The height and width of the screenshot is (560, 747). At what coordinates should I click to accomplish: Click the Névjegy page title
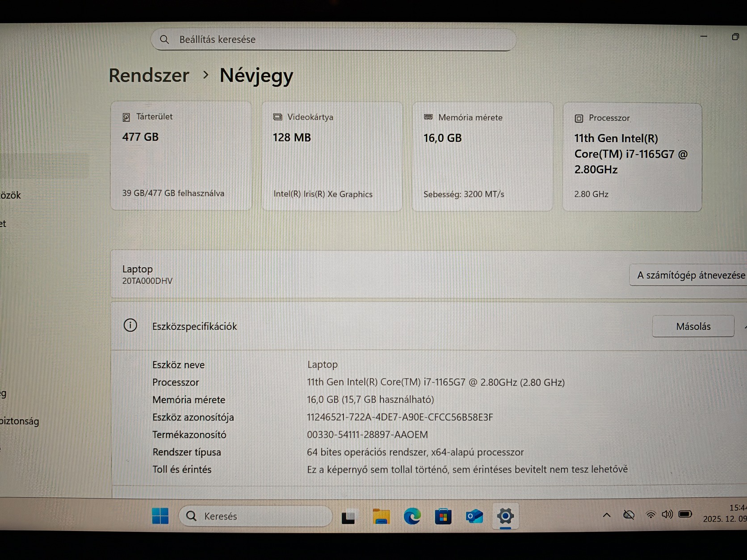click(256, 76)
